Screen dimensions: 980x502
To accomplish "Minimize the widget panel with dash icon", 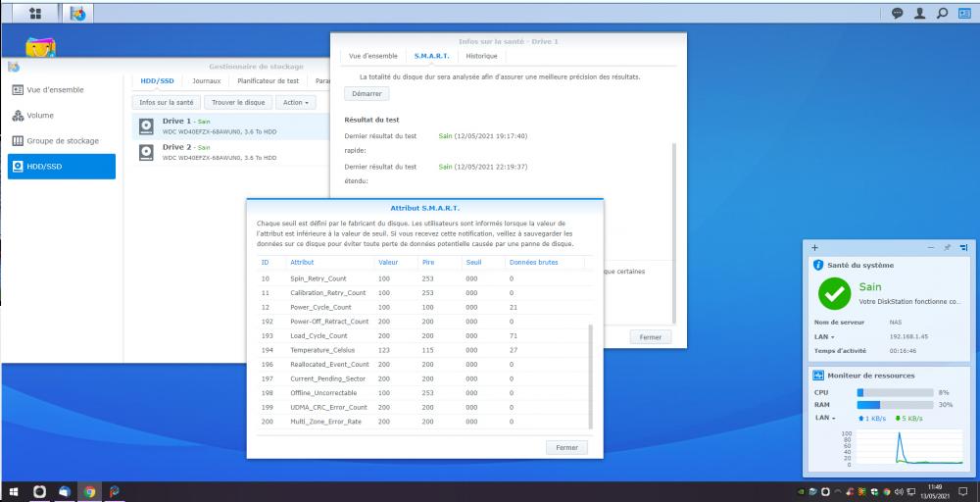I will click(x=931, y=247).
